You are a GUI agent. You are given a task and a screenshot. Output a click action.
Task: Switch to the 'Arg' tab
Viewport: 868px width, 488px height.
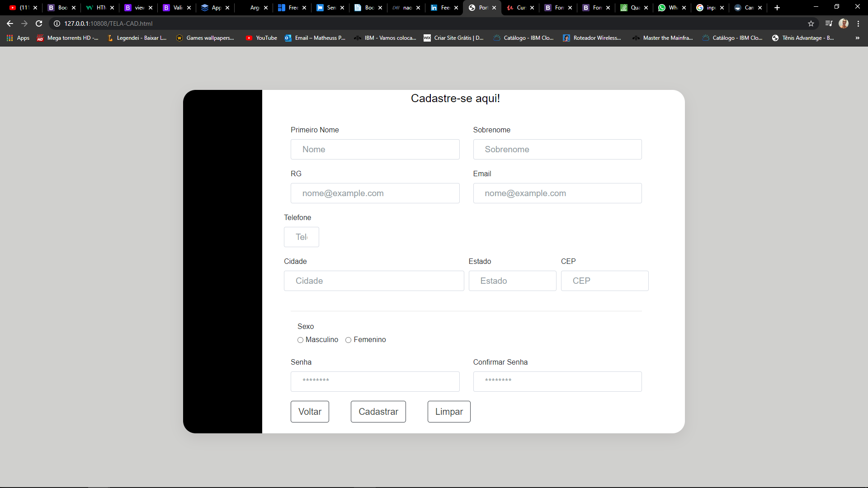pyautogui.click(x=253, y=8)
